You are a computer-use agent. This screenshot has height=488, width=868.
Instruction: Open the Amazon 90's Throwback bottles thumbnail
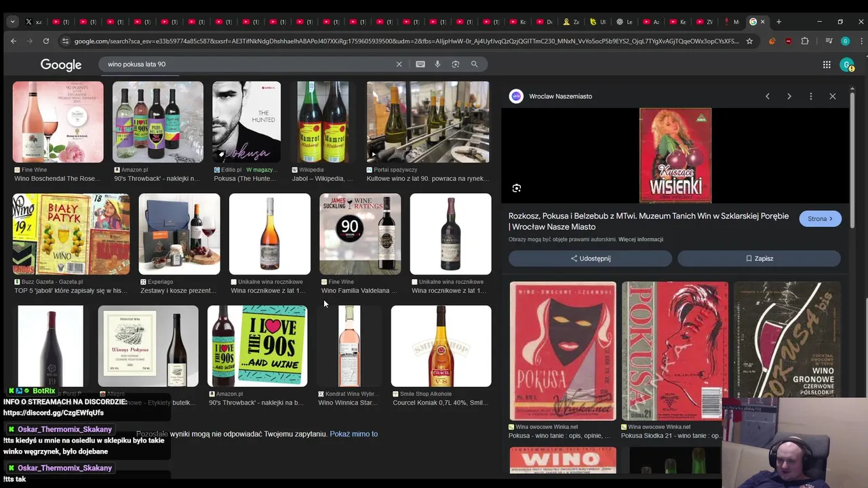pos(158,122)
